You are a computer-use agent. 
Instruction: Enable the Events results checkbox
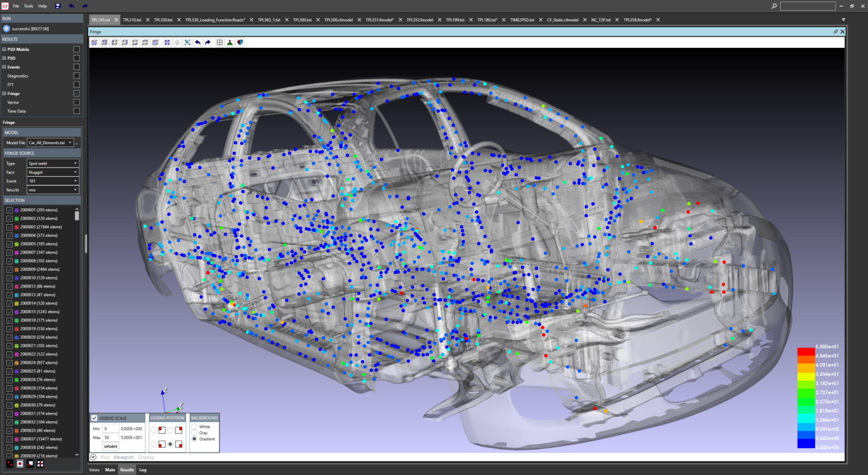[x=76, y=67]
